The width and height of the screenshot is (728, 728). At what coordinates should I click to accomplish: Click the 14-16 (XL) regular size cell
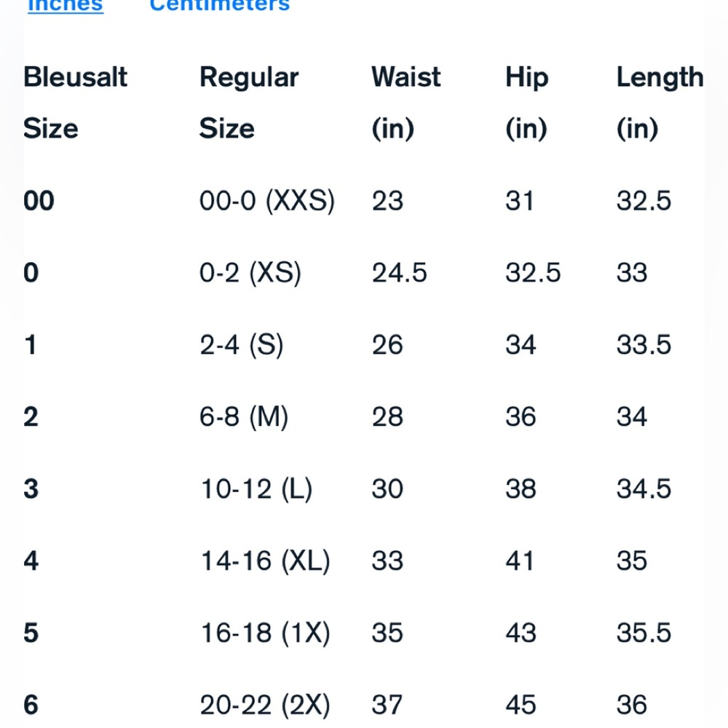(x=265, y=561)
